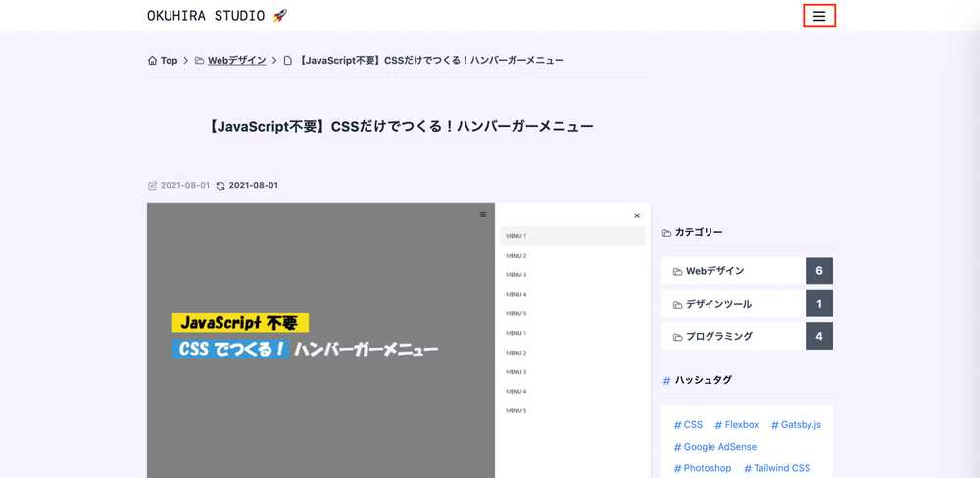The height and width of the screenshot is (478, 980).
Task: Click the OKUHIRA STUDIO site title
Action: [207, 15]
